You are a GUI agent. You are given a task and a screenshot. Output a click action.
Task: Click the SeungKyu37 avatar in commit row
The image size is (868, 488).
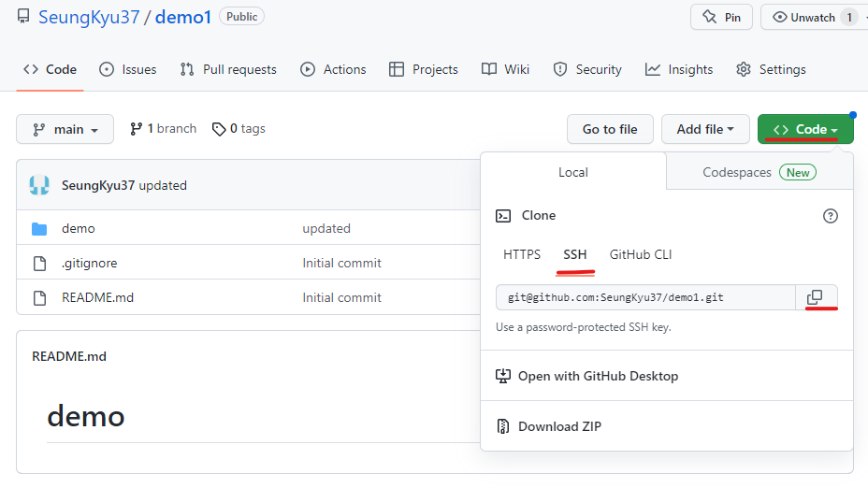click(x=39, y=185)
